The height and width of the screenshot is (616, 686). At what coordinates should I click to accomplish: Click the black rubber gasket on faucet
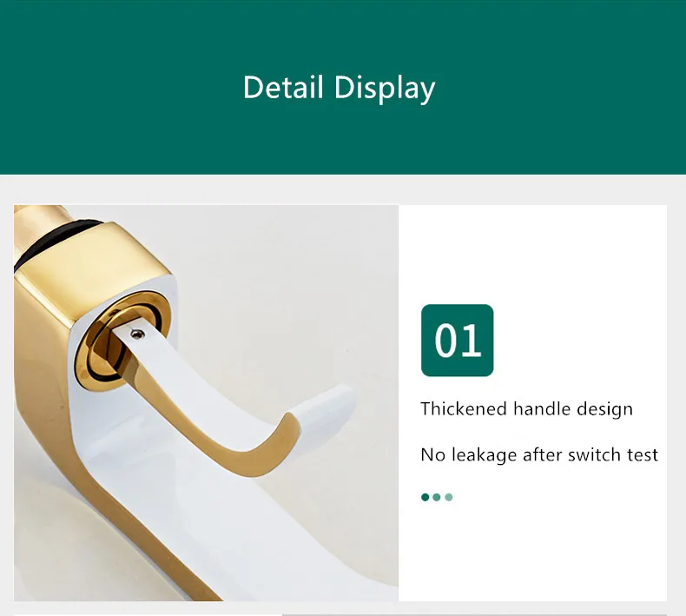[x=52, y=239]
